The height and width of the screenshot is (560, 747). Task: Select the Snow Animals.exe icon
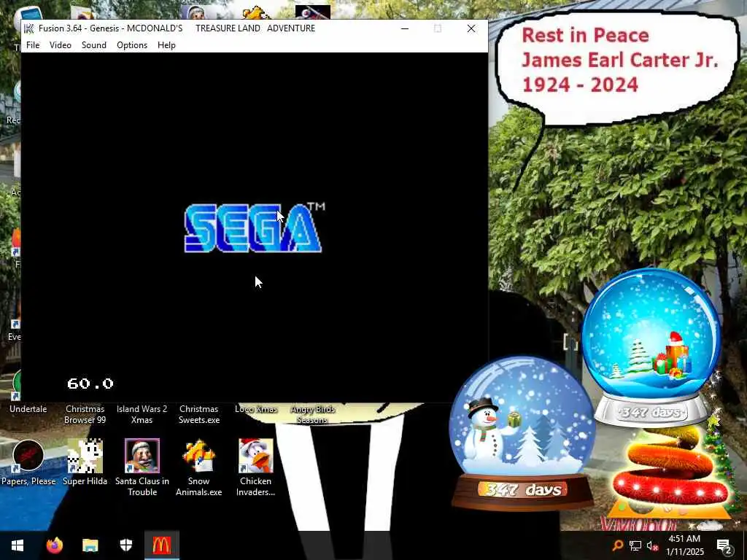[x=198, y=467]
